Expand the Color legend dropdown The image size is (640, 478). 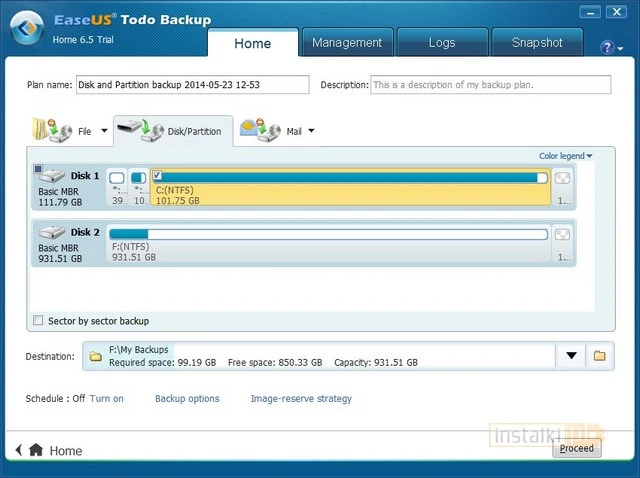point(565,156)
